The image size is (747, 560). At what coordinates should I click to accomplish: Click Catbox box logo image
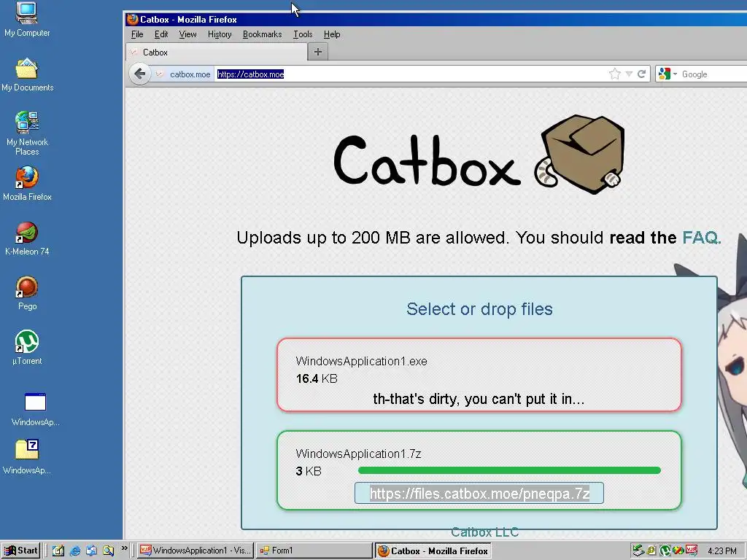(580, 155)
